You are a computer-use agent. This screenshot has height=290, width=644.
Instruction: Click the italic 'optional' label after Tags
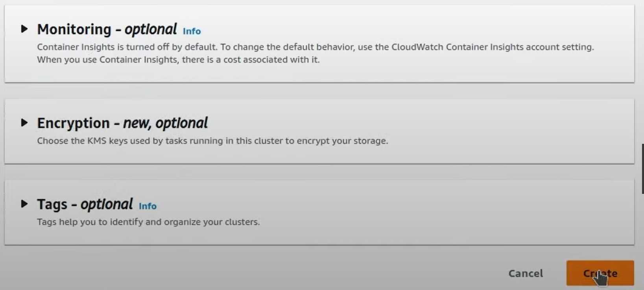click(107, 204)
